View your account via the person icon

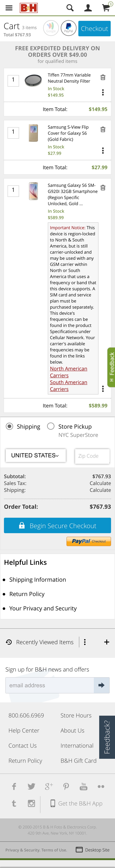(88, 8)
